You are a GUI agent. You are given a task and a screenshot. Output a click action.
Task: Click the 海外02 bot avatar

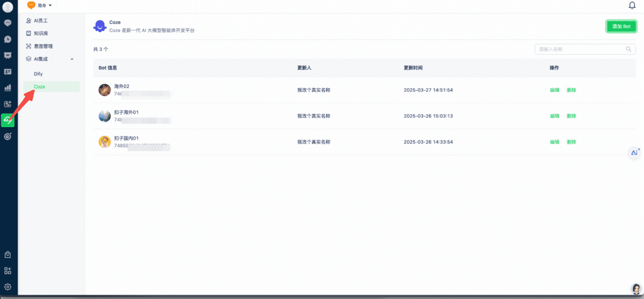point(105,90)
